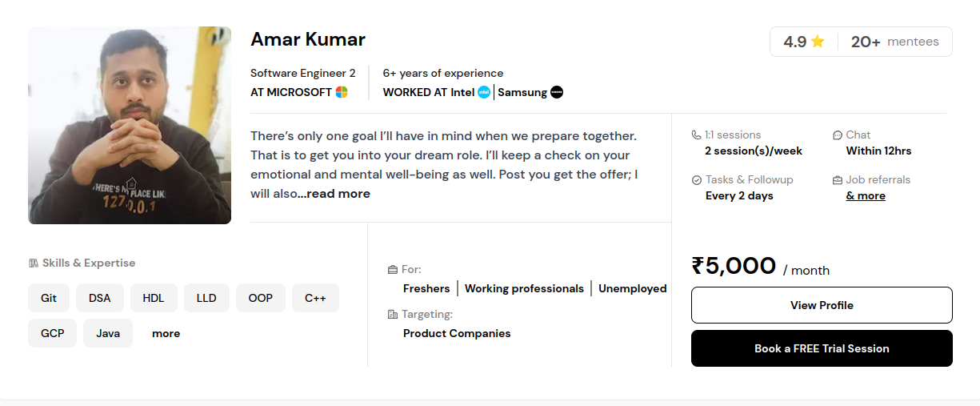Click the yellow rating star icon
The width and height of the screenshot is (980, 406).
tap(818, 42)
